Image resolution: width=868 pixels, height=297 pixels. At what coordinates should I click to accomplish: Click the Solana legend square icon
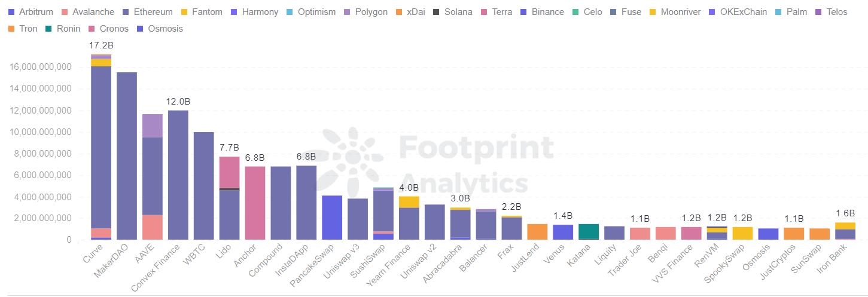pyautogui.click(x=437, y=12)
